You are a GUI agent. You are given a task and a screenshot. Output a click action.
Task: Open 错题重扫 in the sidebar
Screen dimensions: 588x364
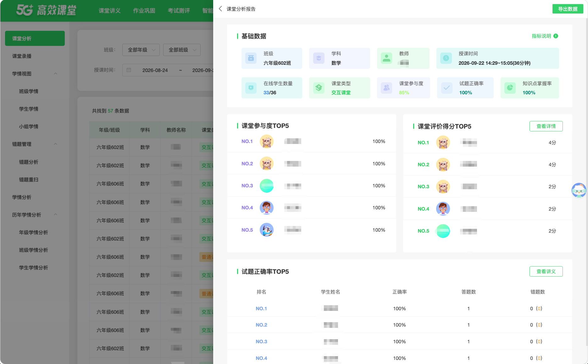pos(29,179)
